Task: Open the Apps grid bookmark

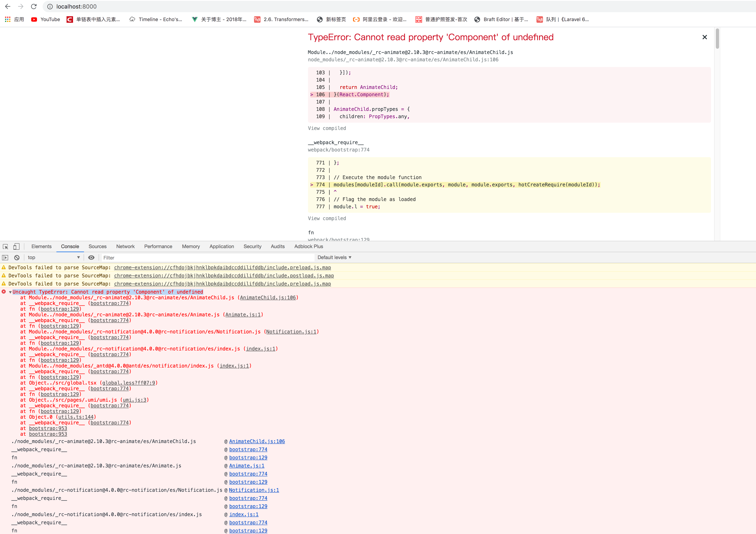Action: click(14, 19)
